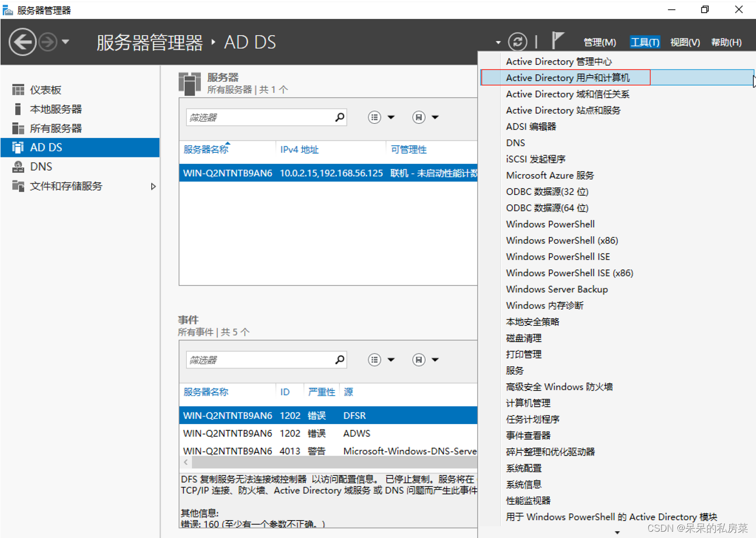Screen dimensions: 756x538
Task: Sort servers by IPv4 地址 column
Action: click(299, 150)
